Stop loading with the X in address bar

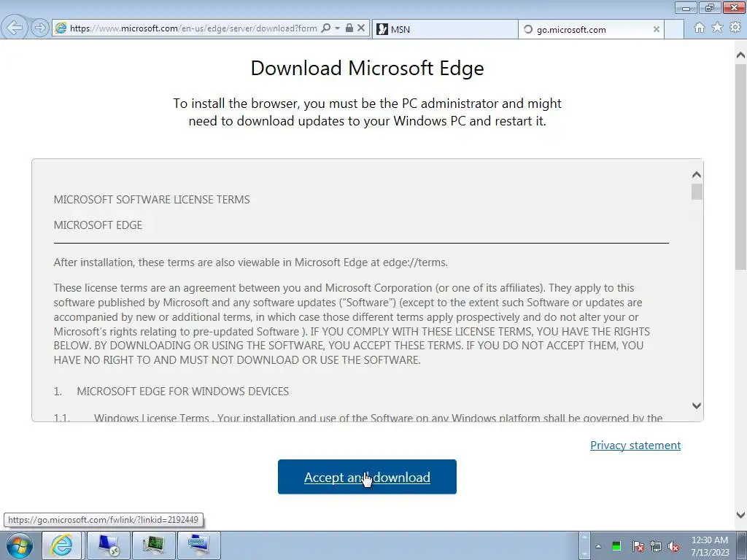coord(361,28)
